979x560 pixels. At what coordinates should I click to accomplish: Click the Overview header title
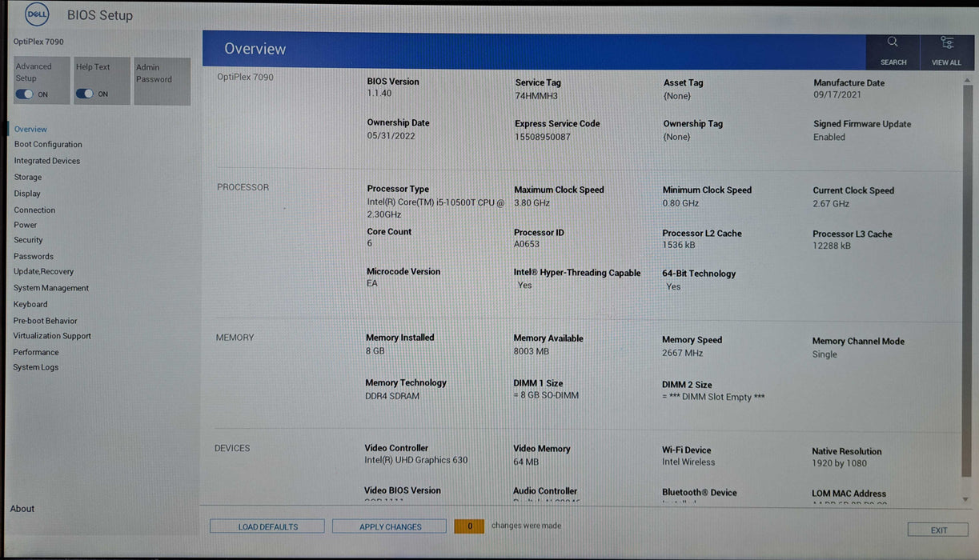[x=255, y=49]
